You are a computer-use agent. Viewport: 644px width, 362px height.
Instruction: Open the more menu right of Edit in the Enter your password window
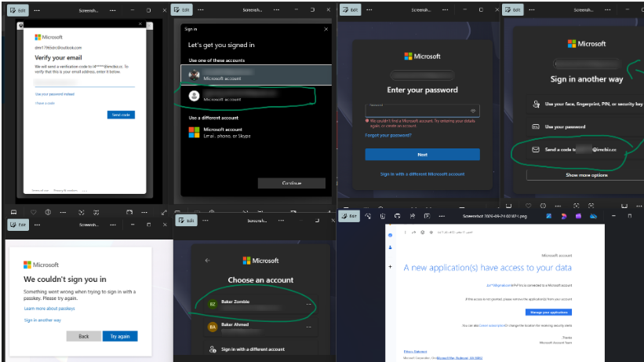[x=369, y=10]
